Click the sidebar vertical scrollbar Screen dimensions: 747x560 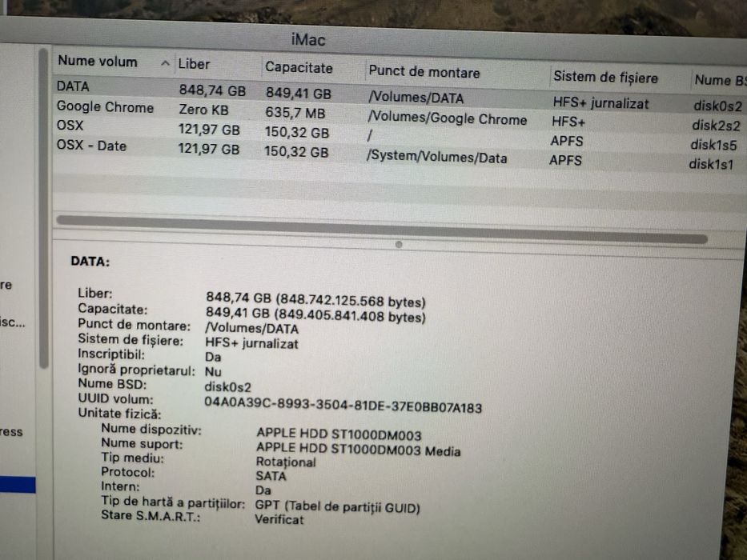coord(43,208)
